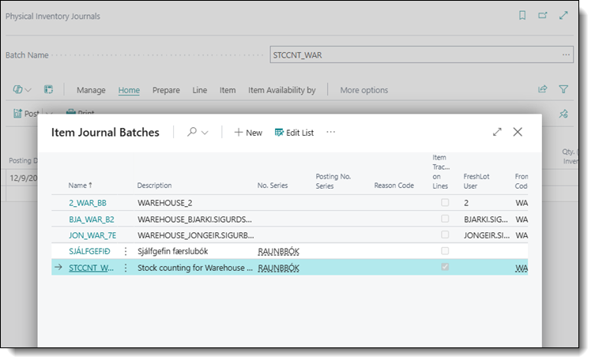595x364 pixels.
Task: Click the WAREHOUSE_BJARKI.SIGURDS... description cell
Action: pos(194,220)
